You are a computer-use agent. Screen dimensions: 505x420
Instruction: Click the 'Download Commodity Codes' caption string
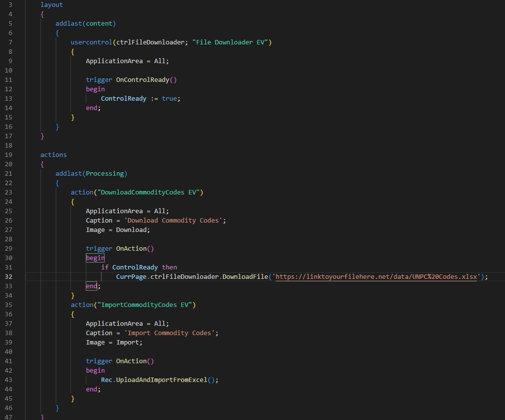(173, 221)
